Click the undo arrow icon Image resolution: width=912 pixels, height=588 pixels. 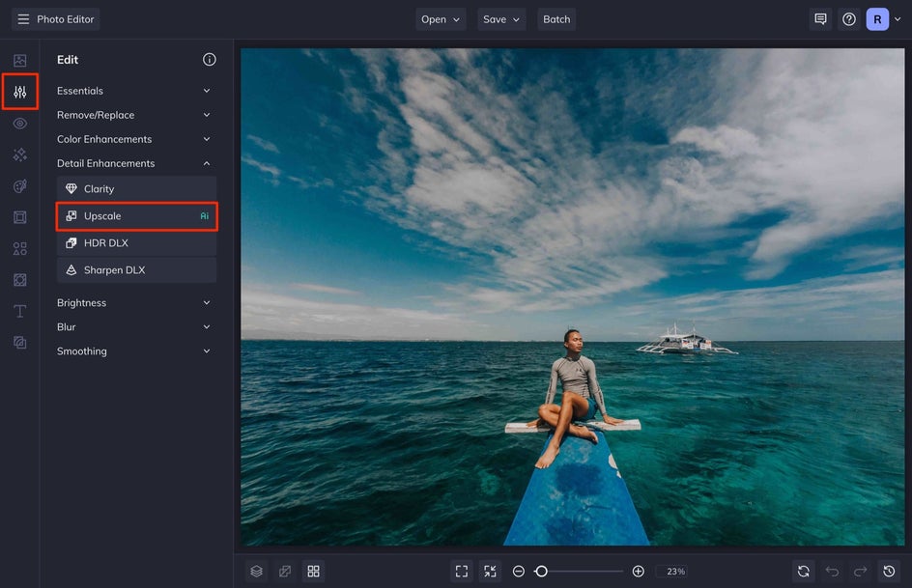click(833, 572)
